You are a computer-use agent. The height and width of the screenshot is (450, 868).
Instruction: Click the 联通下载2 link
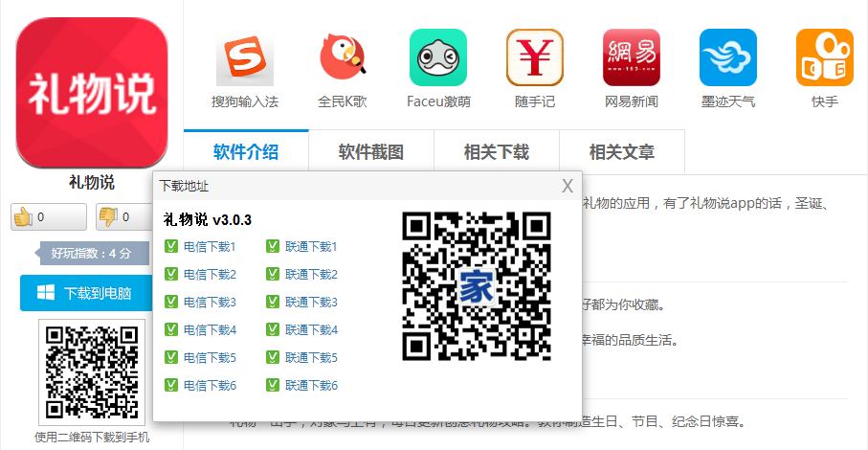click(x=311, y=275)
